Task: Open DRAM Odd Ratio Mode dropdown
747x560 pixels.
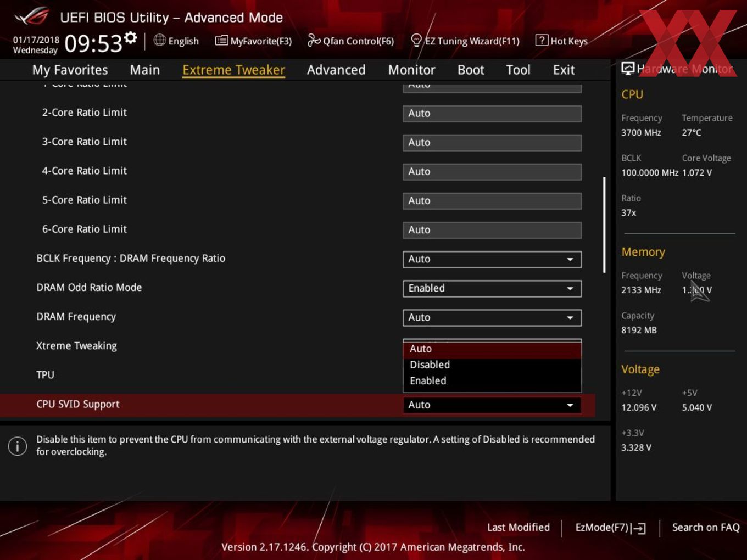Action: point(492,288)
